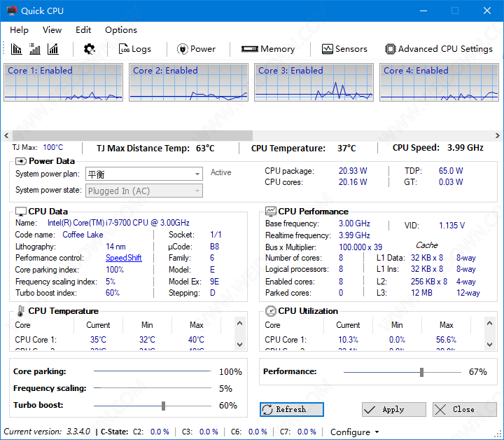Click up arrow in CPU Temperature list

pos(240,323)
